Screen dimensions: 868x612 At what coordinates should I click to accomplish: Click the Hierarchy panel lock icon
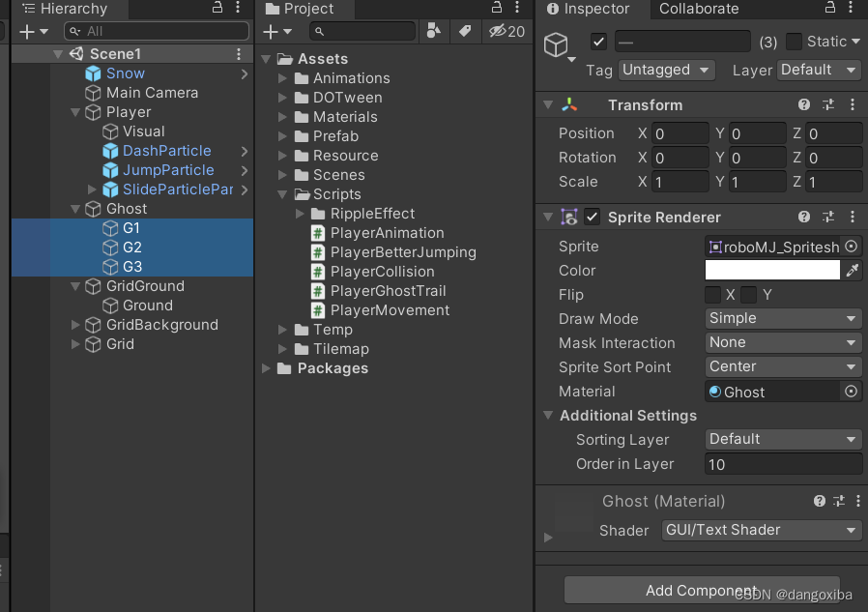pos(217,8)
